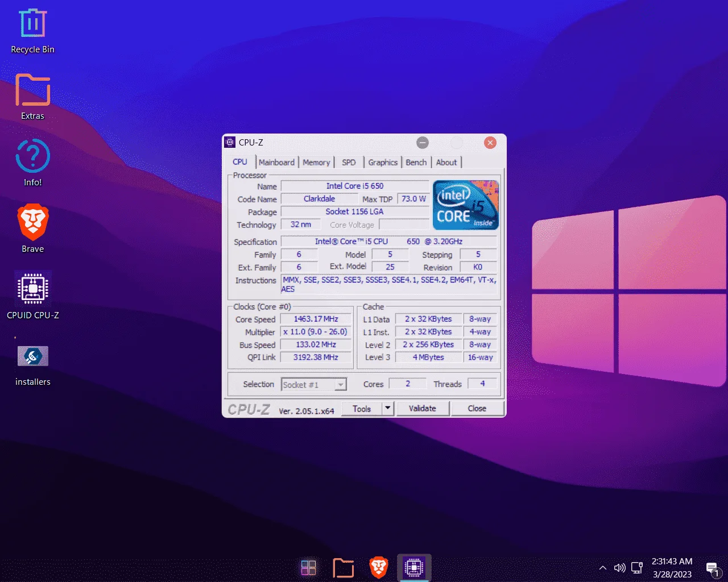Click the QPI Link value 3192.38 MHz
This screenshot has height=582, width=728.
click(316, 357)
